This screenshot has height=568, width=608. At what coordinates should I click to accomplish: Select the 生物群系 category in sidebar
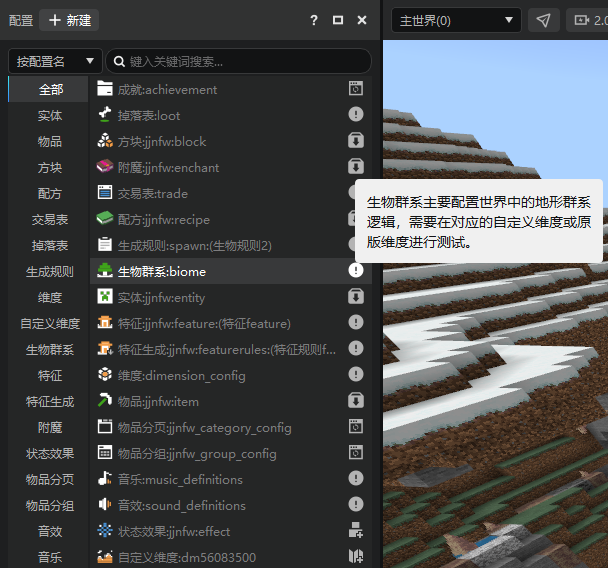tap(50, 350)
